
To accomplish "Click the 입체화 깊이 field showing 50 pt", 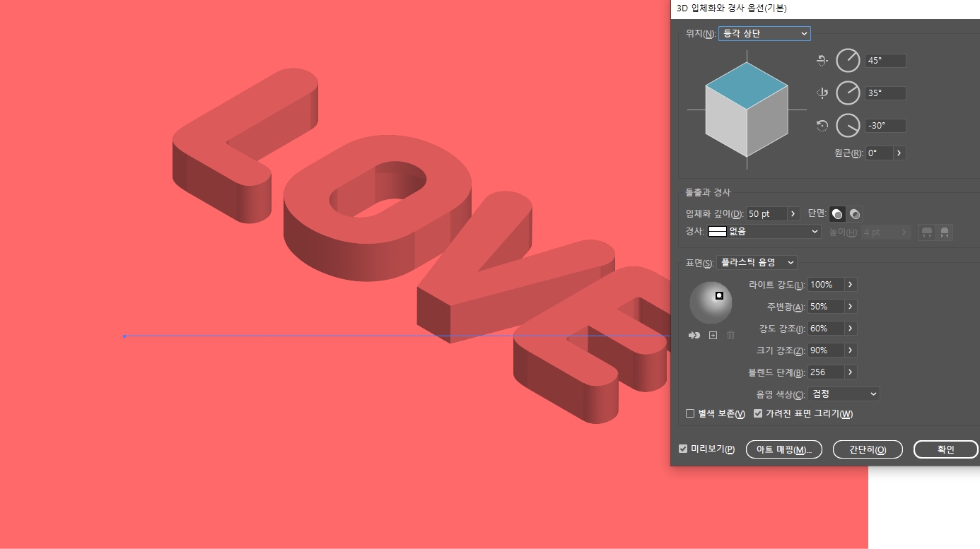I will pos(766,213).
